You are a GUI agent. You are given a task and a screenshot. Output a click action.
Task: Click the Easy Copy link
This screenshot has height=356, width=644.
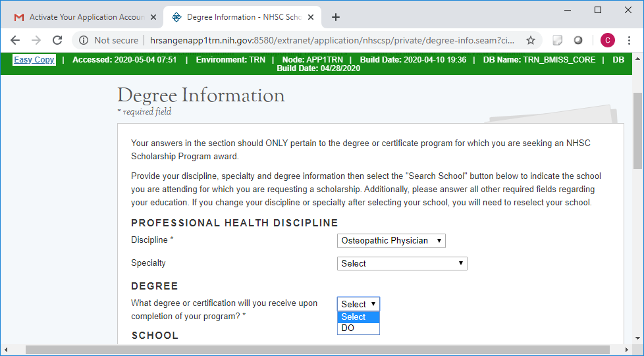tap(34, 60)
